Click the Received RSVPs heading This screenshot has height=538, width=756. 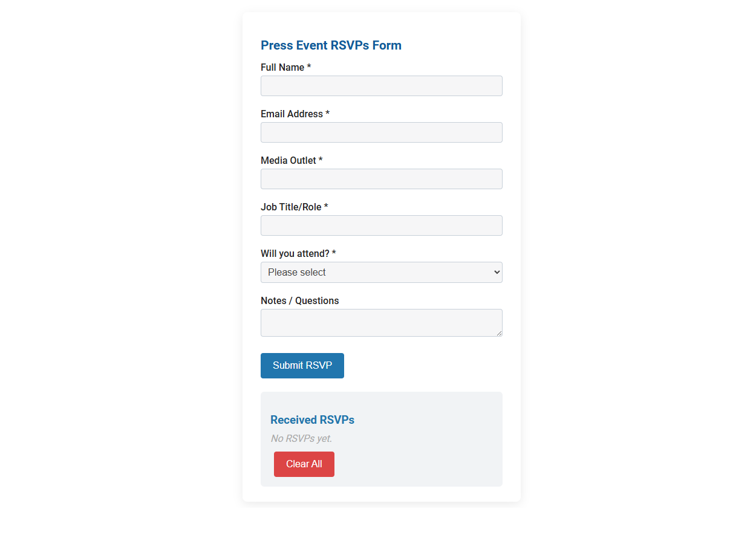point(312,420)
